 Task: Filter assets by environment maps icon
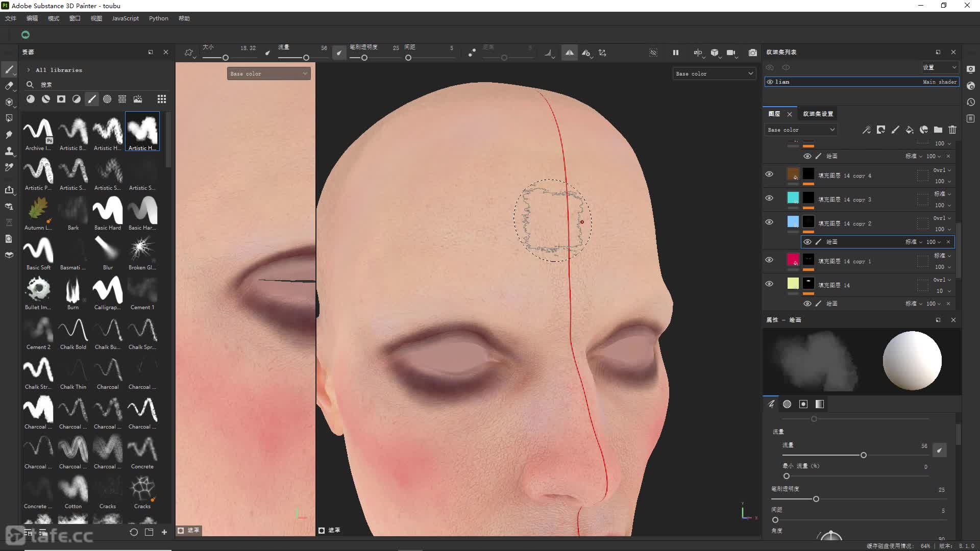coord(138,99)
